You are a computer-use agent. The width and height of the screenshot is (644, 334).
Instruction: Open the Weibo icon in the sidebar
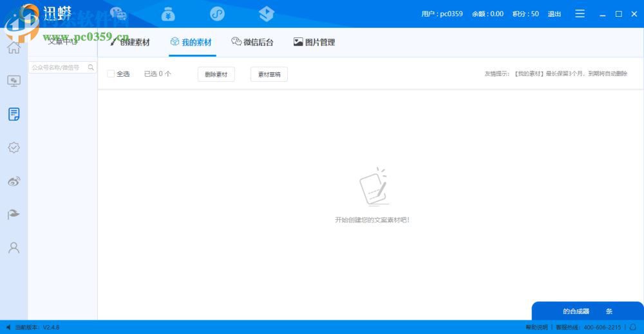(x=14, y=181)
